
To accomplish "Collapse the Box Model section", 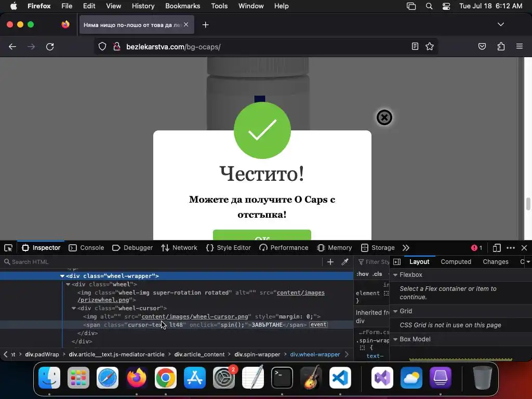I will click(395, 339).
